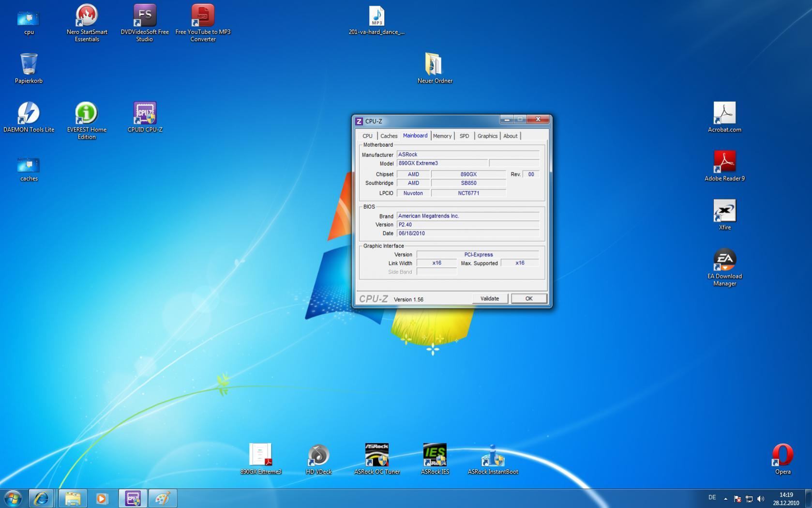The image size is (812, 508).
Task: Launch EA Download Manager shortcut
Action: [724, 267]
